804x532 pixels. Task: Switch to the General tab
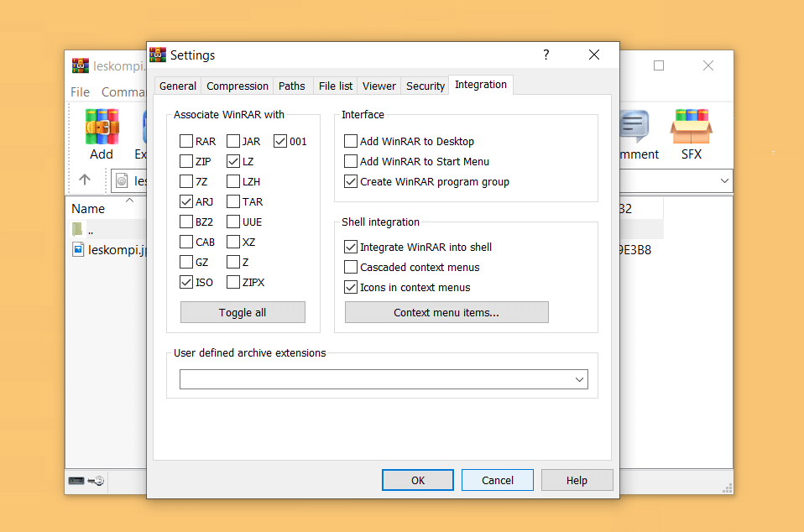178,86
